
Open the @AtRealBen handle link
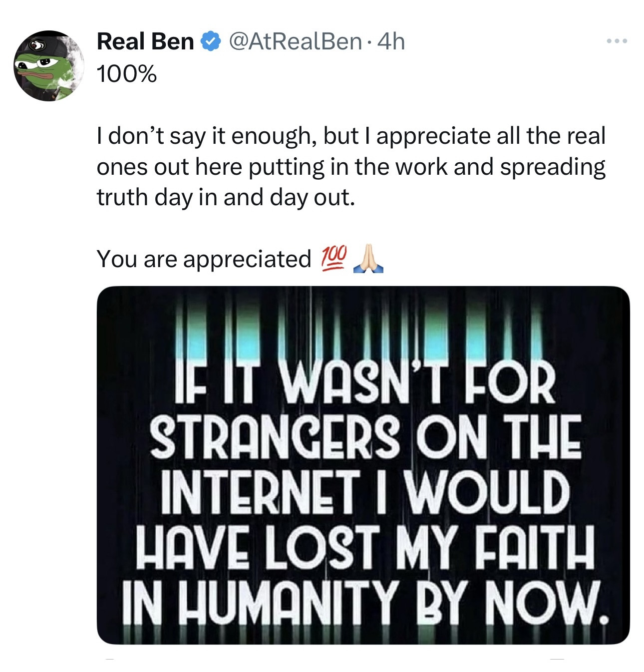tap(295, 41)
